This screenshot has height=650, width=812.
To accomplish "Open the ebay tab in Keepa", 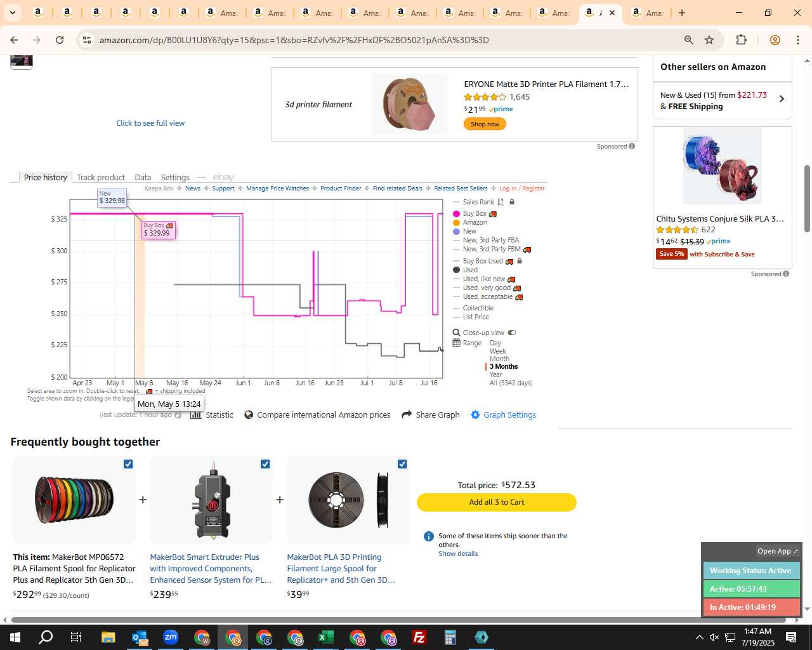I will coord(223,177).
